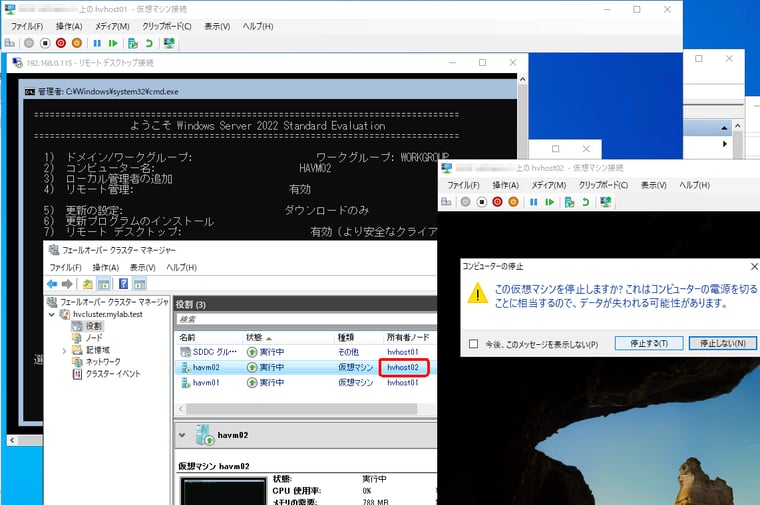Sort roles by 所有者ノード column header

[x=409, y=337]
